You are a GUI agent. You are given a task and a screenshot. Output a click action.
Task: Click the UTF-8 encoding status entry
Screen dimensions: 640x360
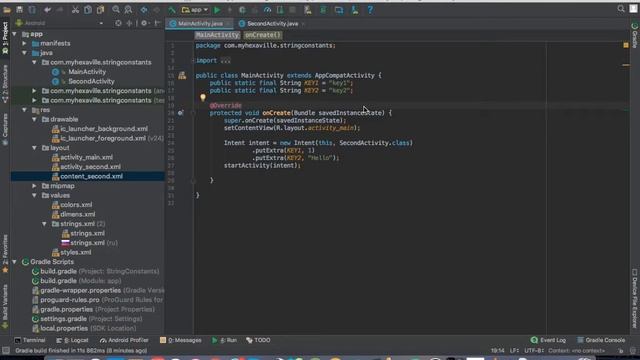(534, 351)
